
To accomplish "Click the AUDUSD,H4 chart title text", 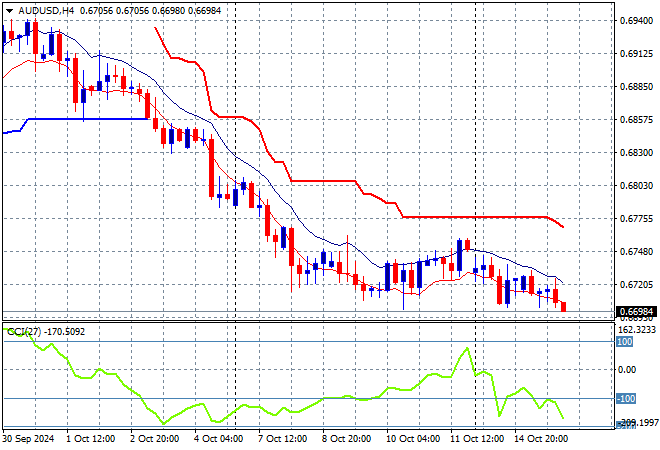I will [x=46, y=11].
